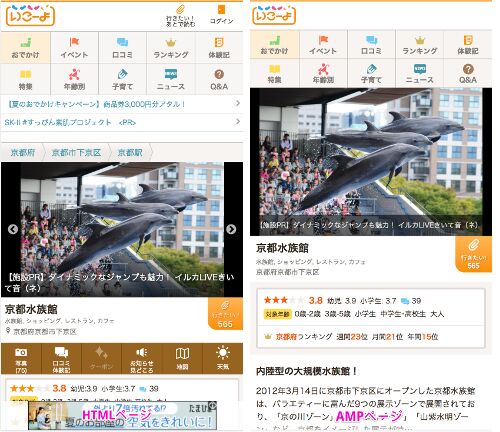Open 年齢別 in the AMP page menu

(x=323, y=74)
